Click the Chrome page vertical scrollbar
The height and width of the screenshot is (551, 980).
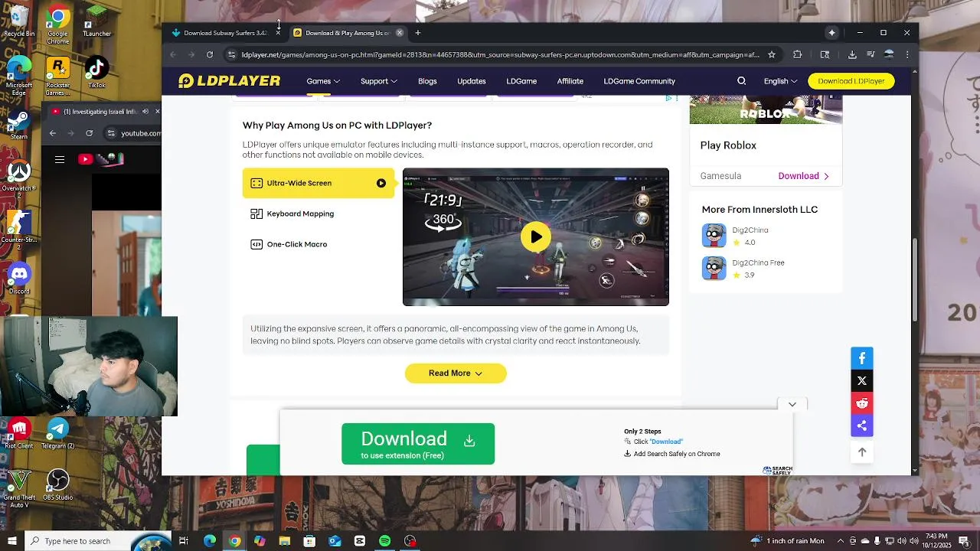click(x=915, y=280)
